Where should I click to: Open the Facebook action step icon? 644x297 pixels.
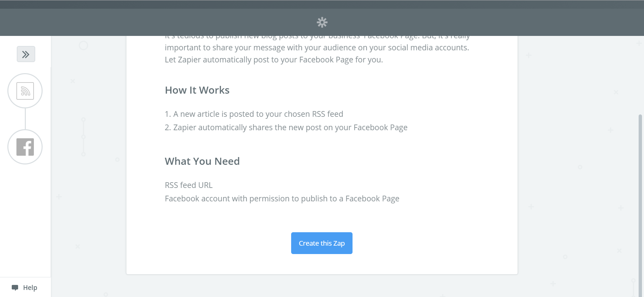point(25,147)
